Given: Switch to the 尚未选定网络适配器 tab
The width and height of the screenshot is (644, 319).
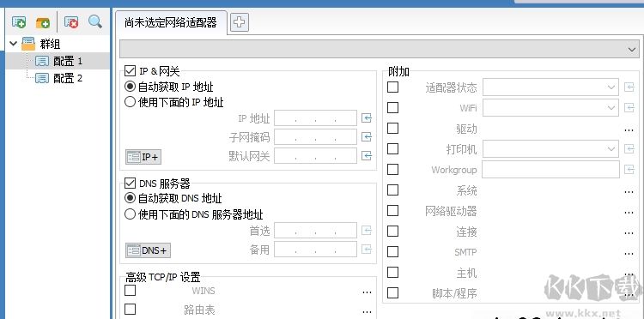Looking at the screenshot, I should point(171,22).
